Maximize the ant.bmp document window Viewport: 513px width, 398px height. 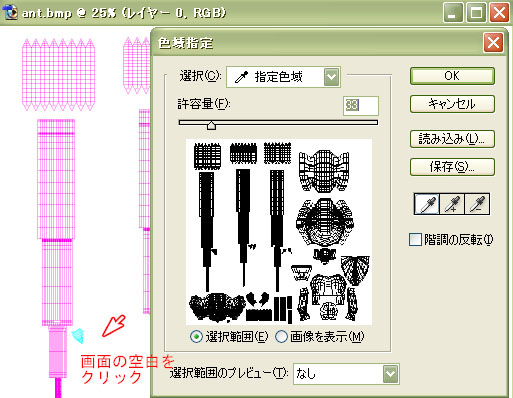click(476, 13)
